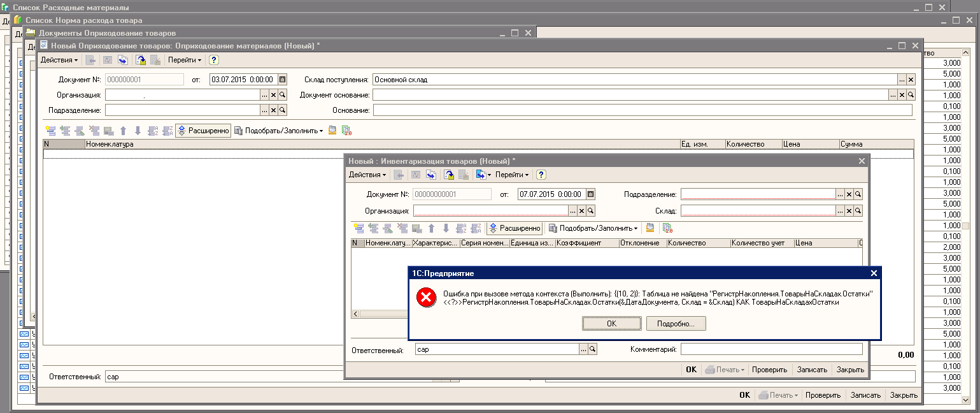Toggle Расширенно mode in Оприходование window
The image size is (980, 413).
pyautogui.click(x=203, y=131)
